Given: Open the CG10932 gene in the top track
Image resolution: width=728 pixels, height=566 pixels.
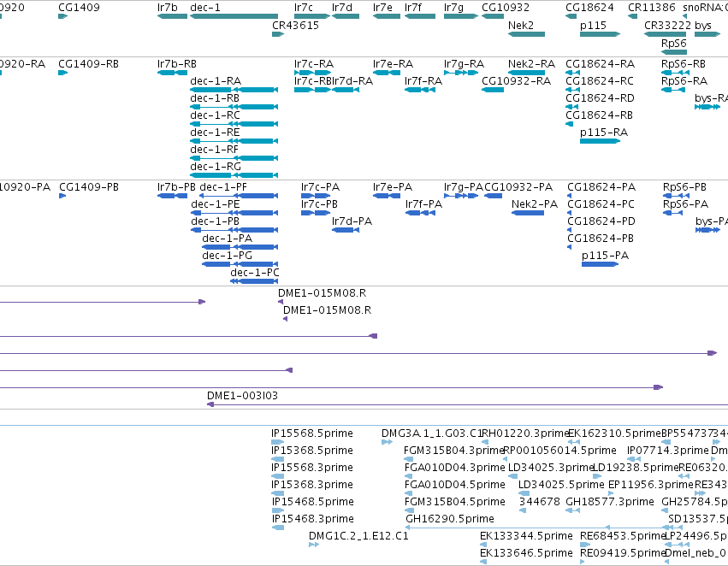Looking at the screenshot, I should click(x=493, y=16).
